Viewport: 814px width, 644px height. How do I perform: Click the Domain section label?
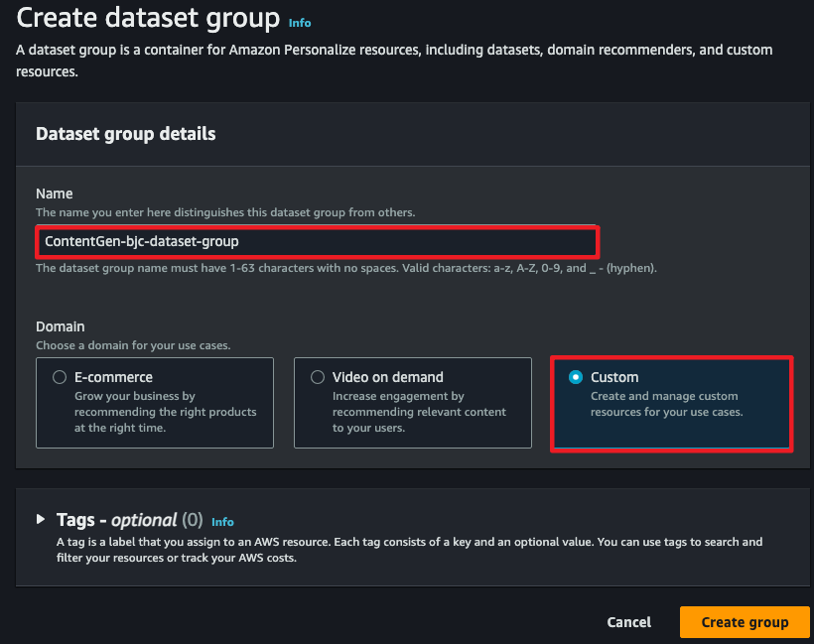61,326
